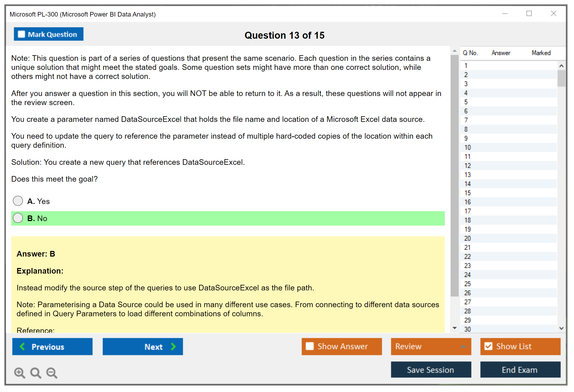Expand the Review dropdown arrow
574x392 pixels.
[x=463, y=346]
